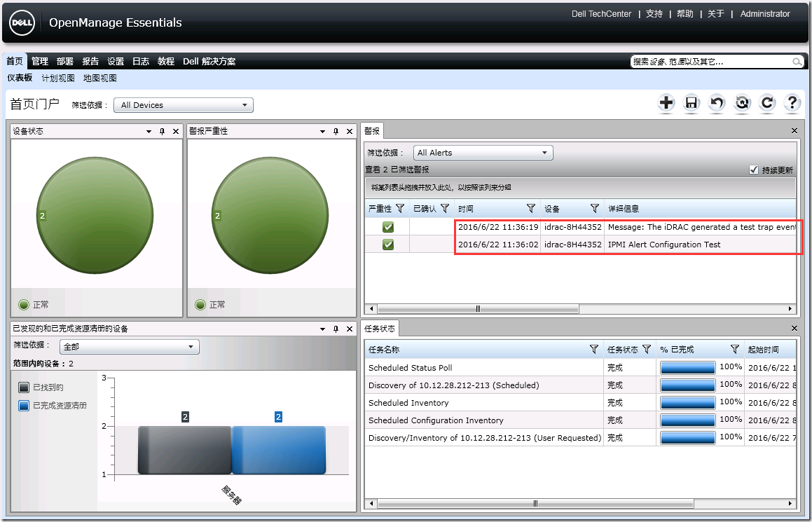The height and width of the screenshot is (522, 812).
Task: Open the Dell 解决方案 menu
Action: (x=209, y=61)
